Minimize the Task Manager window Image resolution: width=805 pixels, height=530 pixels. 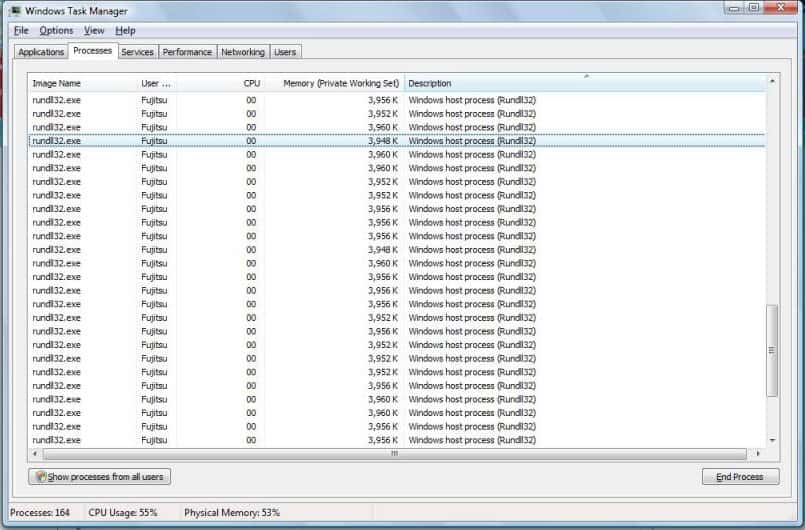(735, 8)
